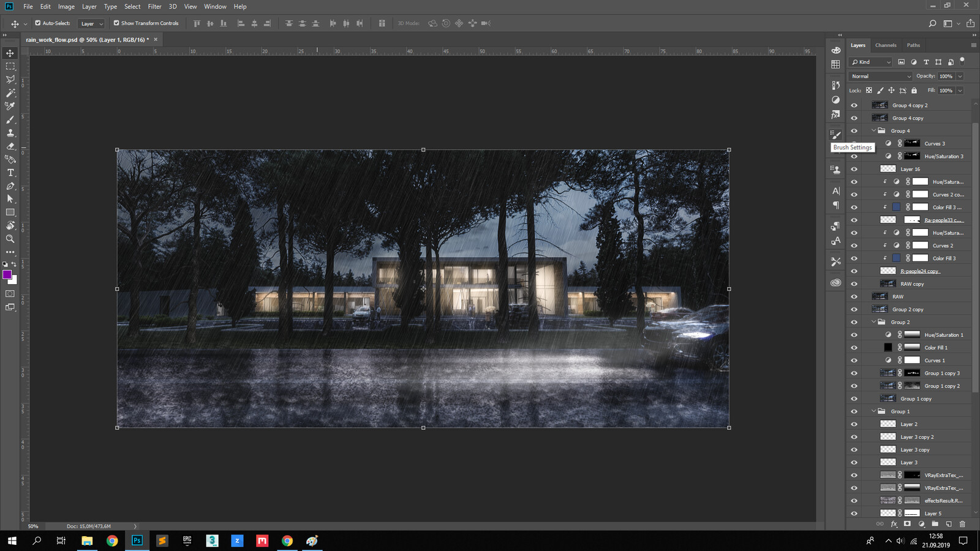The width and height of the screenshot is (980, 551).
Task: Select the Path Selection tool
Action: (10, 199)
